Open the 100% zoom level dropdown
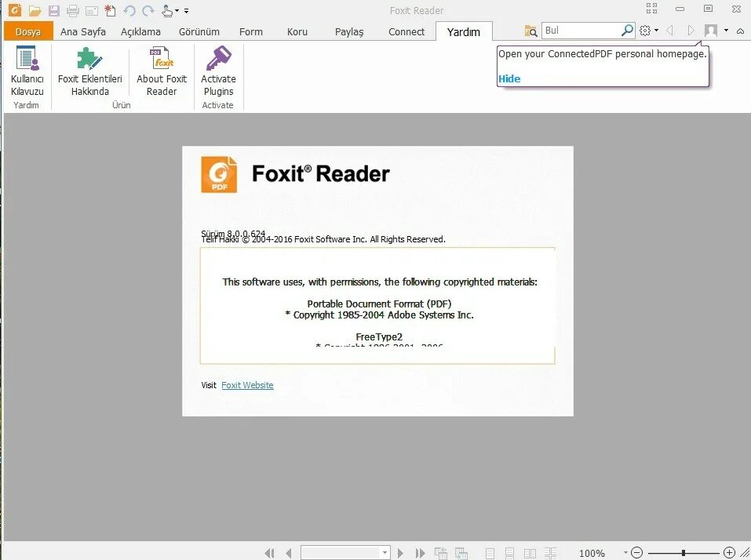The height and width of the screenshot is (560, 751). coord(625,553)
